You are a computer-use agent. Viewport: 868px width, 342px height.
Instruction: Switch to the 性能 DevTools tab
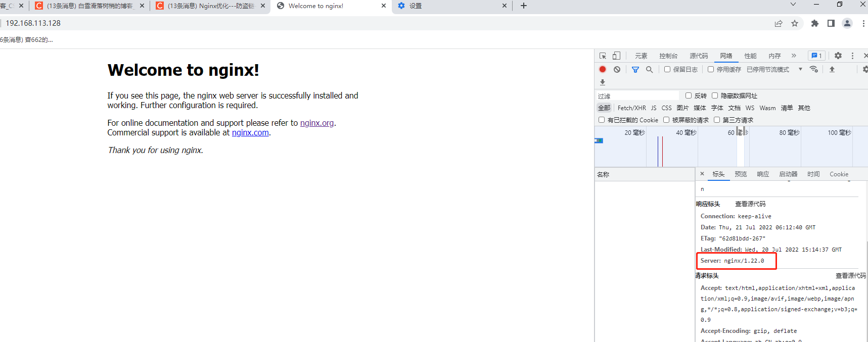(x=750, y=56)
